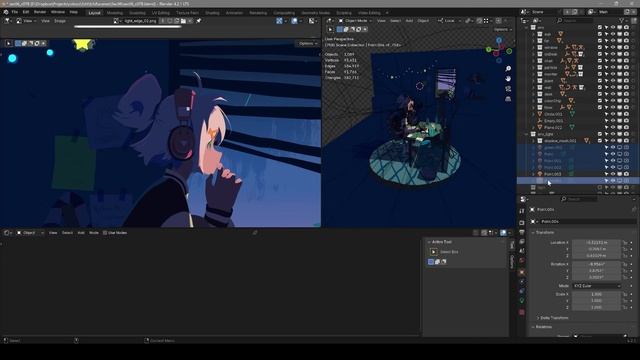Image resolution: width=640 pixels, height=360 pixels.
Task: Pin the image light_edge in image editor
Action: pyautogui.click(x=199, y=20)
